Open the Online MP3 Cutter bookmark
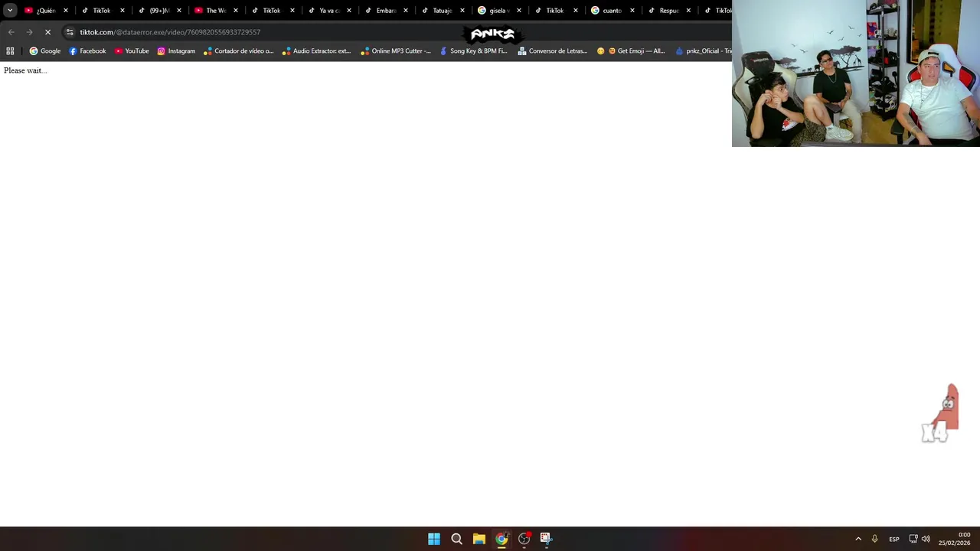This screenshot has width=980, height=551. tap(396, 51)
